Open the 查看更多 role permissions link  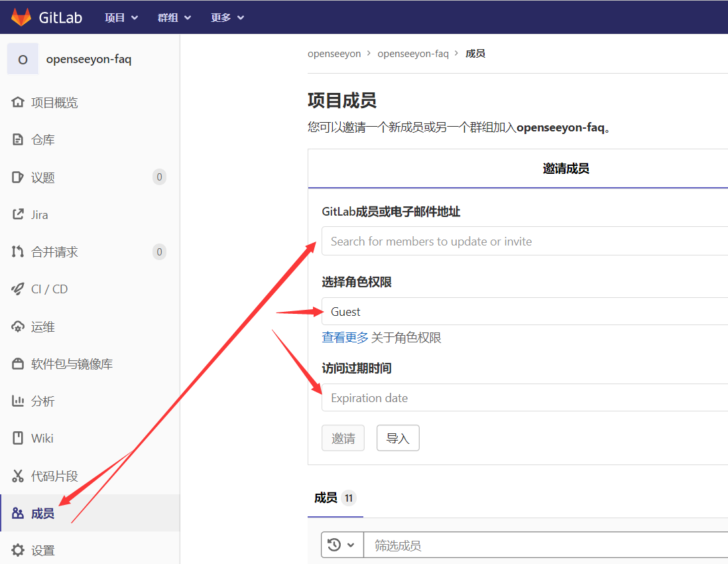pos(345,338)
